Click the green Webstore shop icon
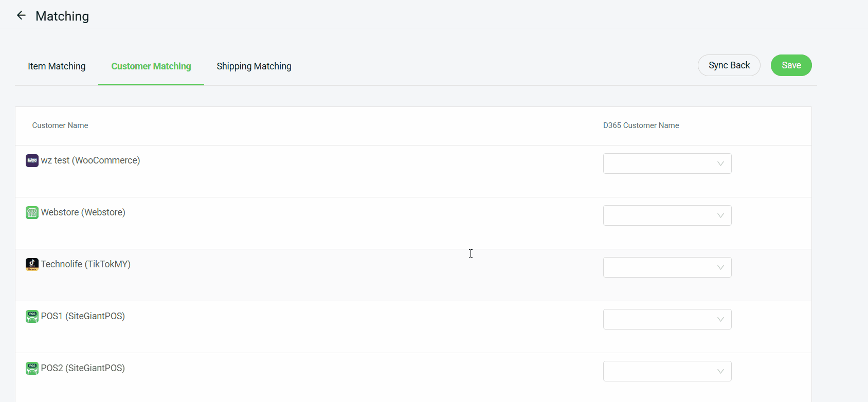The width and height of the screenshot is (868, 402). (32, 213)
